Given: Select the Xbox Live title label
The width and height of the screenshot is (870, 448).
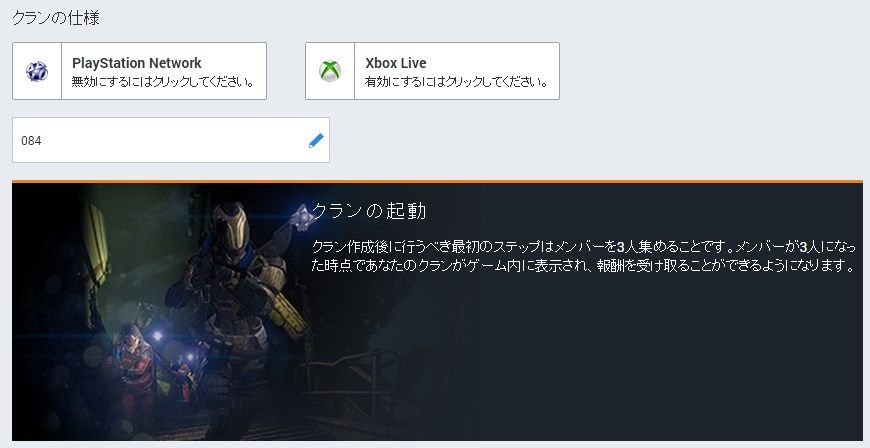Looking at the screenshot, I should pyautogui.click(x=396, y=63).
